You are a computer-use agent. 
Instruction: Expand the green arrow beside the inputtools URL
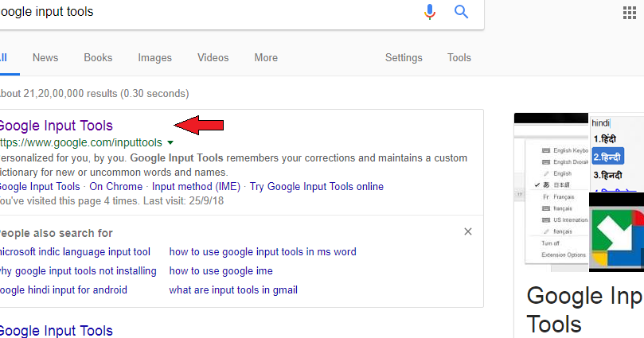(170, 142)
